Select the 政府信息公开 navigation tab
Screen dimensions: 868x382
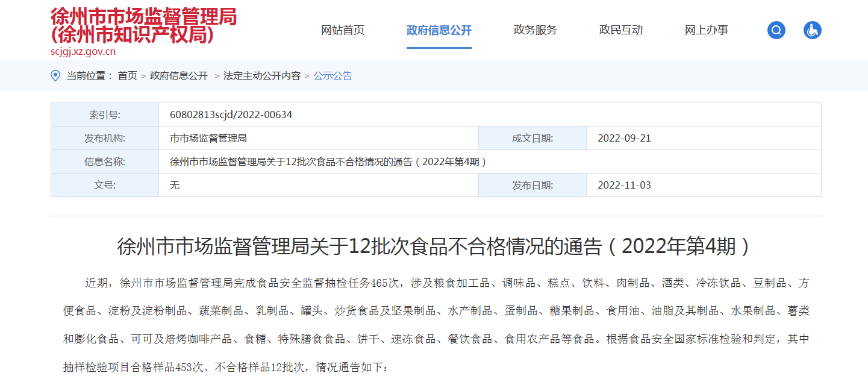[439, 30]
